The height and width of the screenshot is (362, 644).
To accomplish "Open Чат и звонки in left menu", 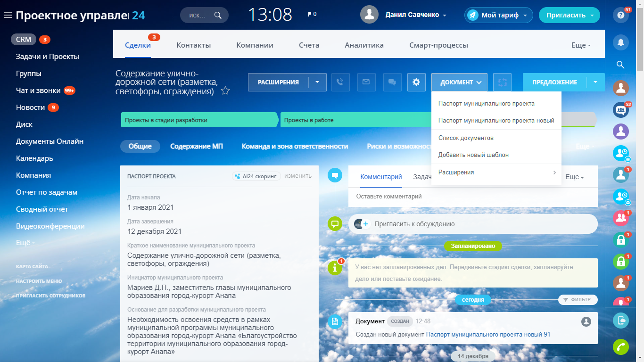I will [38, 90].
